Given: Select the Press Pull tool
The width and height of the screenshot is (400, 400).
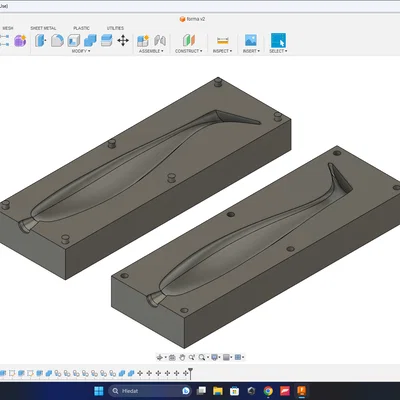Looking at the screenshot, I should (40, 41).
